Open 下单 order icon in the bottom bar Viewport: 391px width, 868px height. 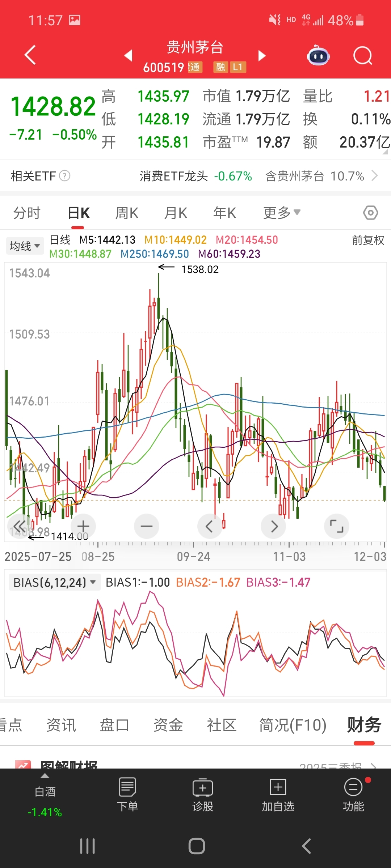coord(127,795)
